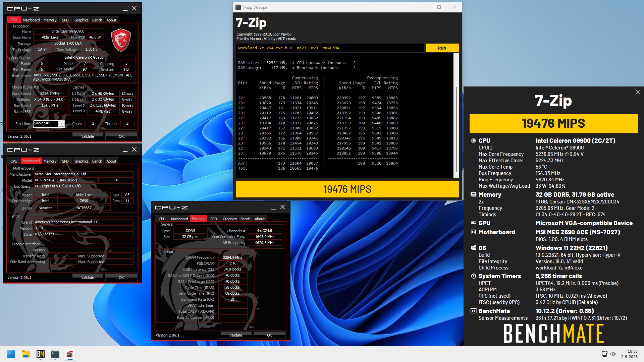This screenshot has height=362, width=644.
Task: Click the MEG Z690 ACE model field
Action: tap(66, 180)
